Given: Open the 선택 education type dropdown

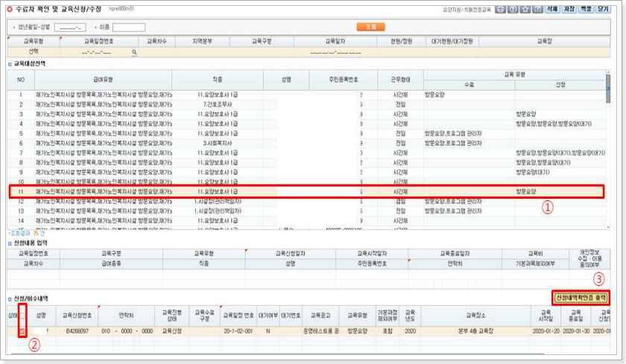Looking at the screenshot, I should pos(34,52).
